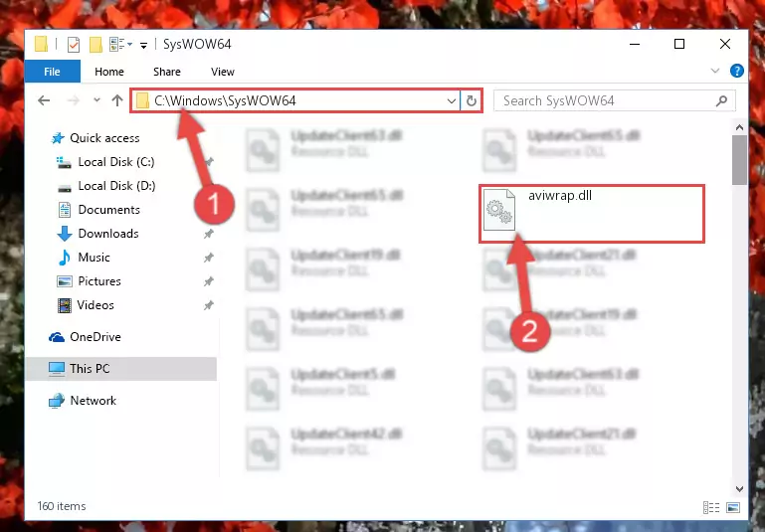Switch to Large icons view in status bar
765x532 pixels.
point(733,507)
